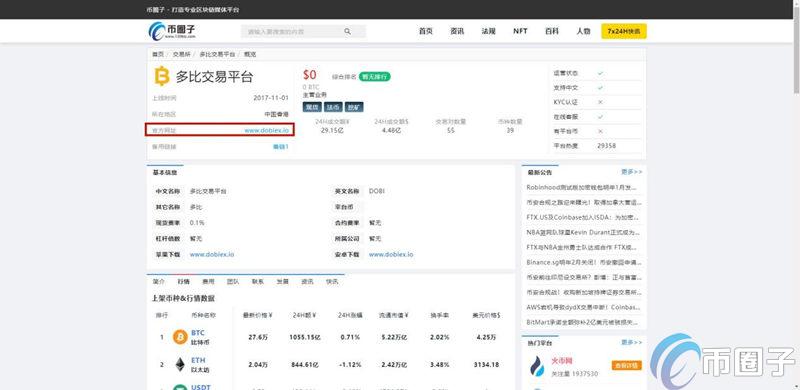
Task: Switch to the 费用 tab
Action: pyautogui.click(x=208, y=282)
